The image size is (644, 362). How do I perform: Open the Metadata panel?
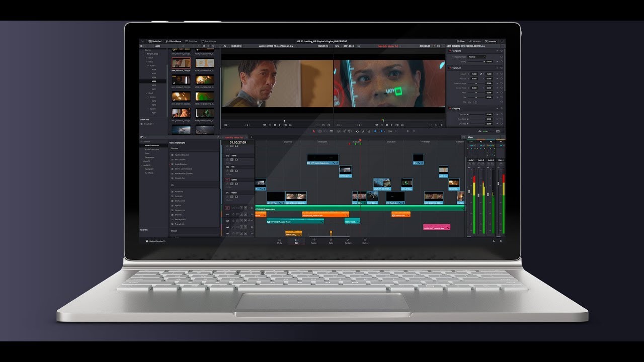pyautogui.click(x=475, y=41)
